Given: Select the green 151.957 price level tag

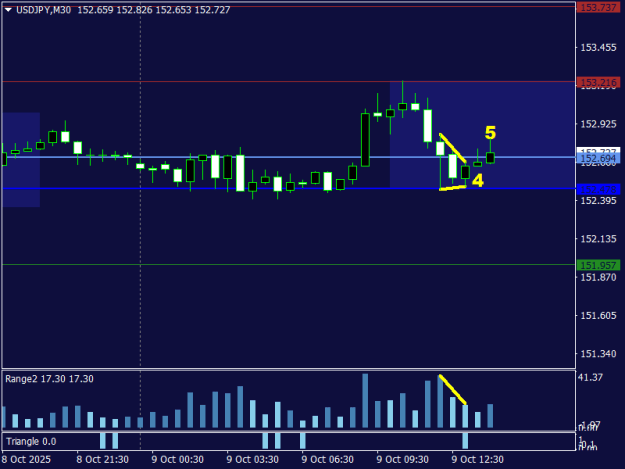Looking at the screenshot, I should (598, 265).
